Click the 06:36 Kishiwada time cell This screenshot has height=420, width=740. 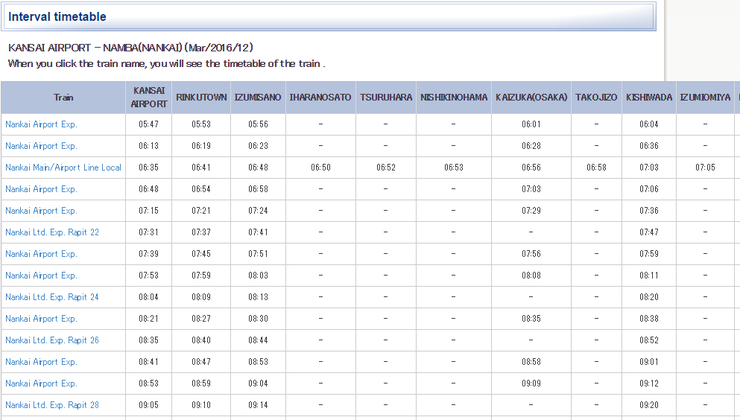click(649, 146)
